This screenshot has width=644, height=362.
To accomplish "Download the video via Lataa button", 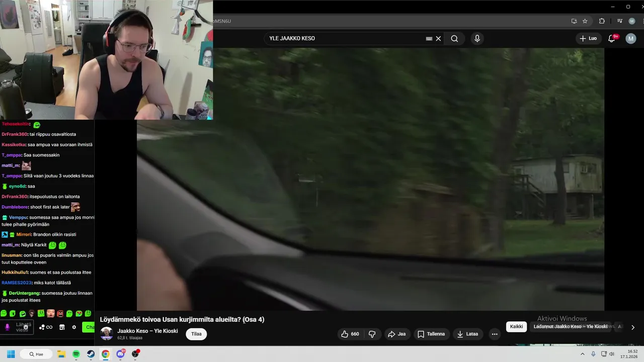I will [x=467, y=334].
